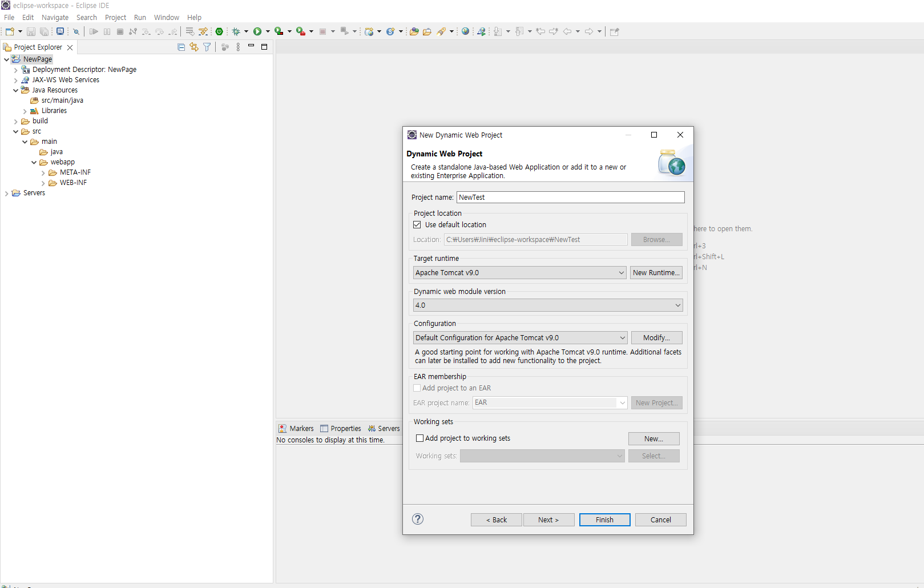Viewport: 924px width, 588px height.
Task: Click the Open Task folder icon
Action: click(x=427, y=31)
